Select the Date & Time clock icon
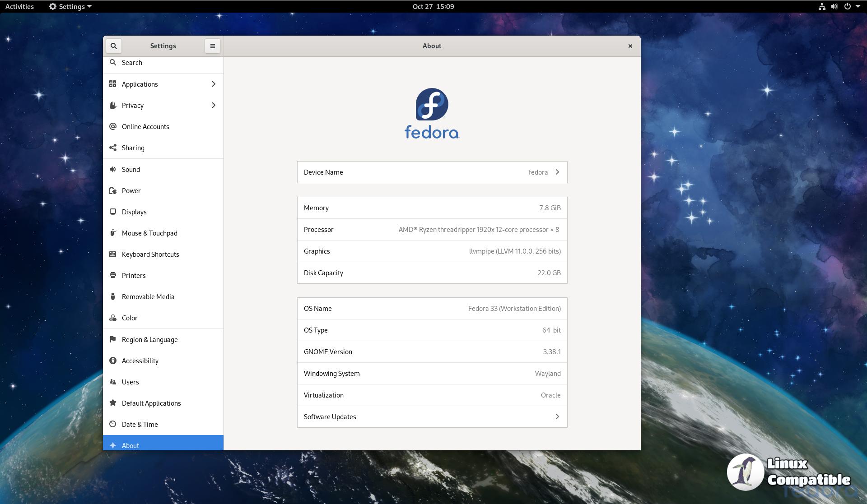The image size is (867, 504). (x=113, y=425)
